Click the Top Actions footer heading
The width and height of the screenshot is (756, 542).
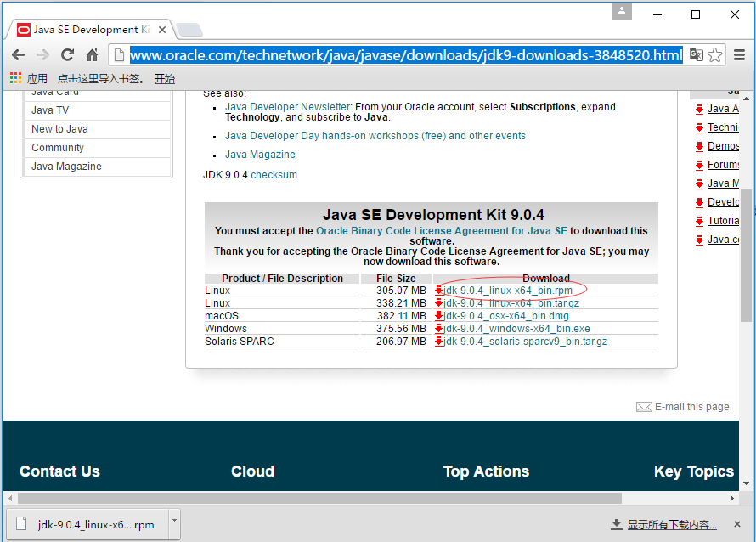click(x=486, y=471)
